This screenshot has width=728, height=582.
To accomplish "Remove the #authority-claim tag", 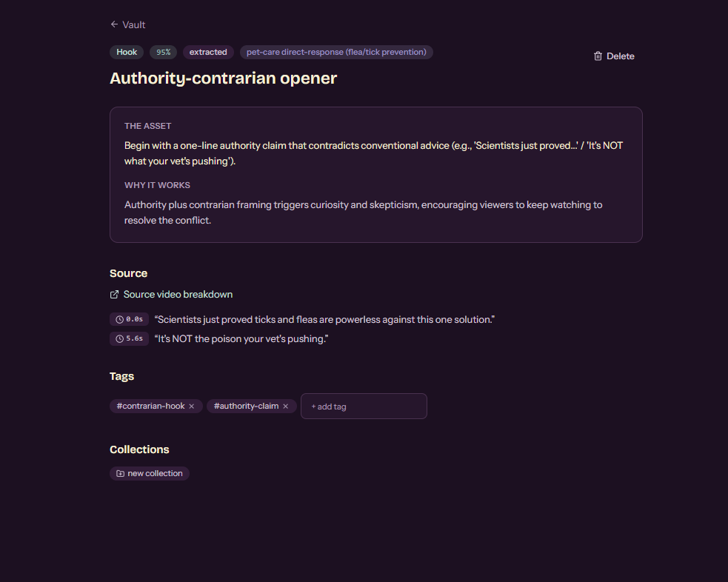I will 286,406.
